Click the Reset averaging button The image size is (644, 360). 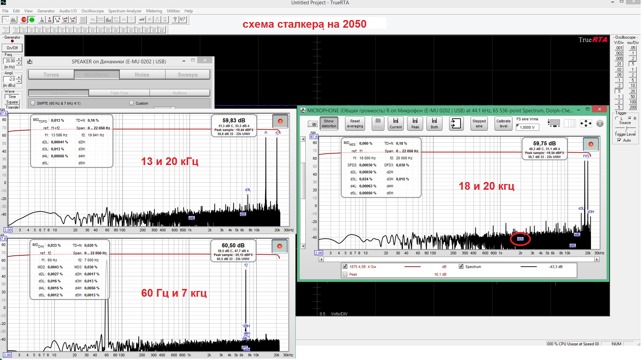click(x=355, y=124)
